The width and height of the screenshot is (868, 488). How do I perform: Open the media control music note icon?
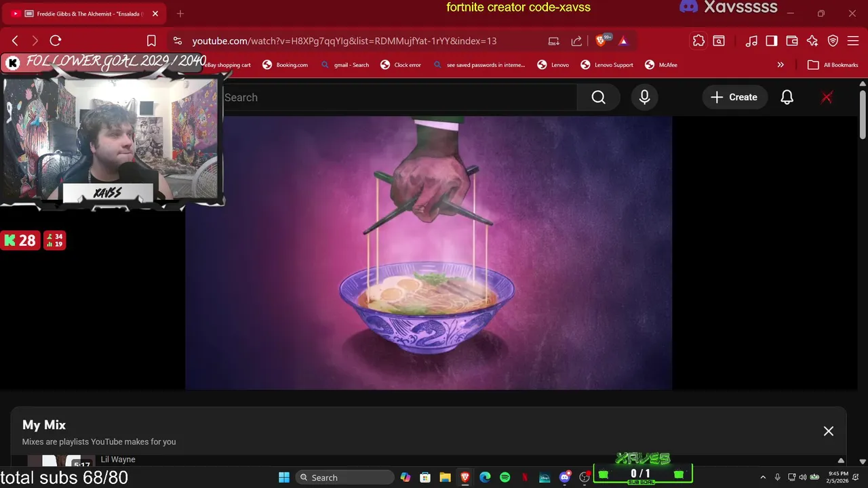[x=751, y=41]
